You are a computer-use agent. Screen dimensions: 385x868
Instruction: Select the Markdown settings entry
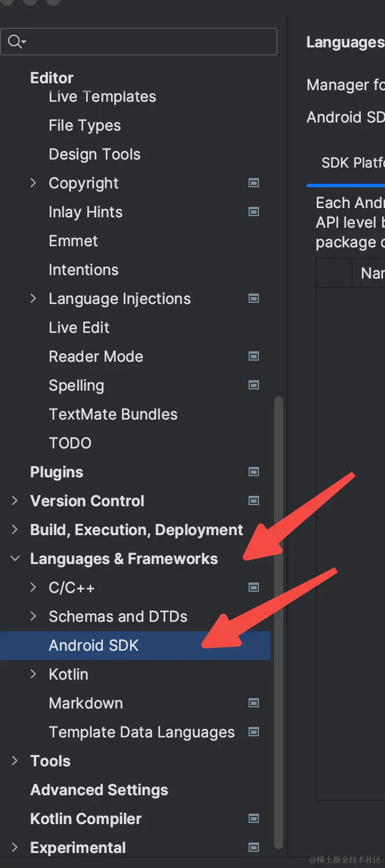click(x=86, y=703)
